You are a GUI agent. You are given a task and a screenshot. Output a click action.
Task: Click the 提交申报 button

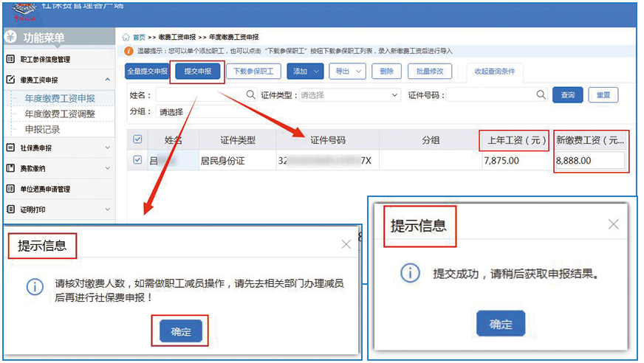pyautogui.click(x=197, y=72)
